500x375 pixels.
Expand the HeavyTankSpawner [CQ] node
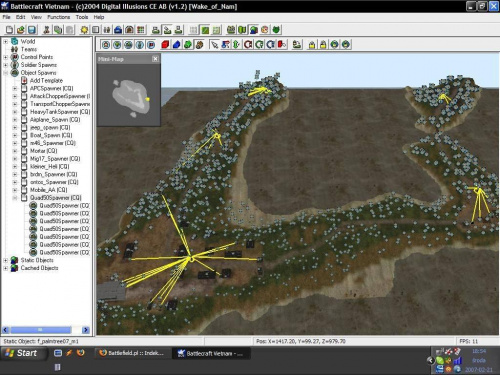tap(15, 112)
